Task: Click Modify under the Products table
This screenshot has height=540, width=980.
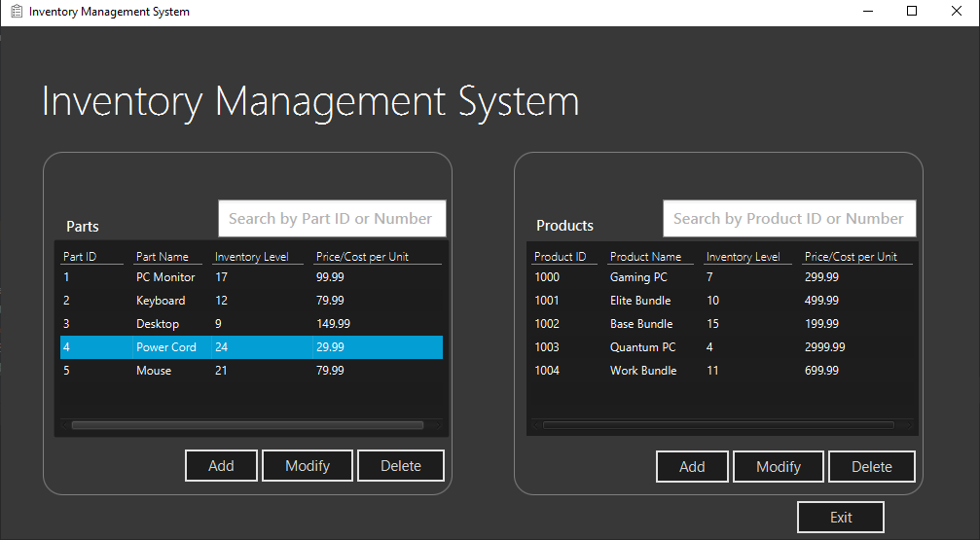Action: 779,467
